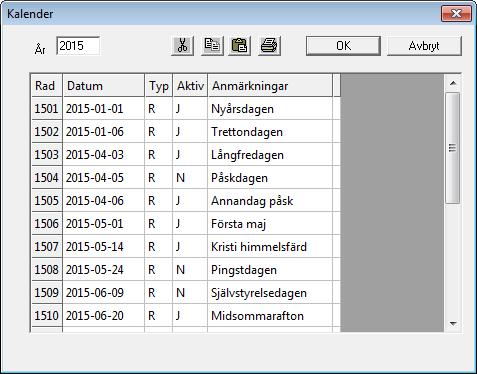477x374 pixels.
Task: Click date cell 2015-06-20
Action: (104, 316)
